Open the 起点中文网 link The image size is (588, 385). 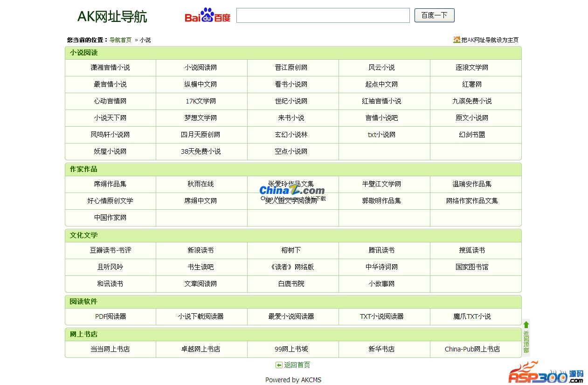[381, 84]
